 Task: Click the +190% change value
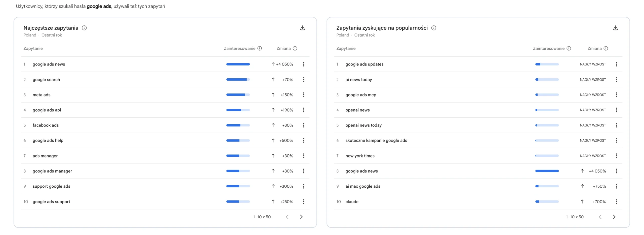click(287, 110)
